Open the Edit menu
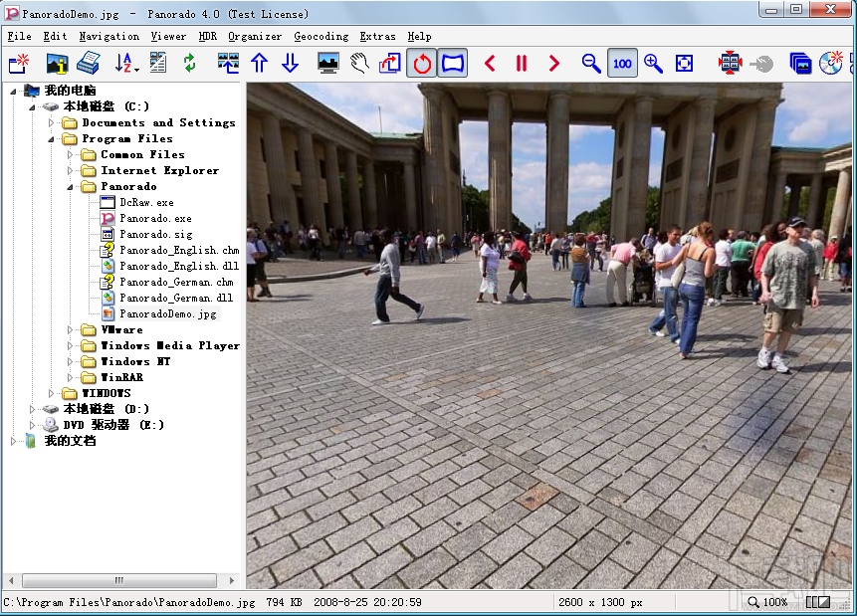The width and height of the screenshot is (857, 616). pyautogui.click(x=55, y=37)
